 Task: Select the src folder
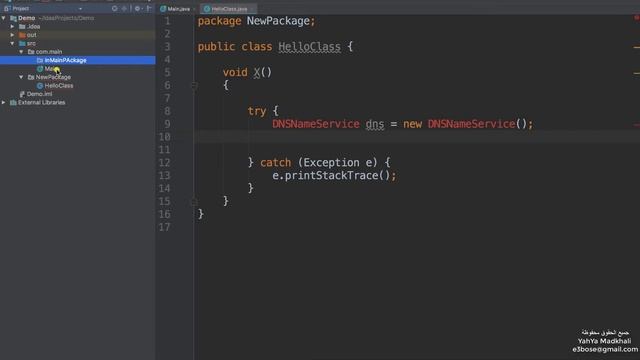point(31,43)
